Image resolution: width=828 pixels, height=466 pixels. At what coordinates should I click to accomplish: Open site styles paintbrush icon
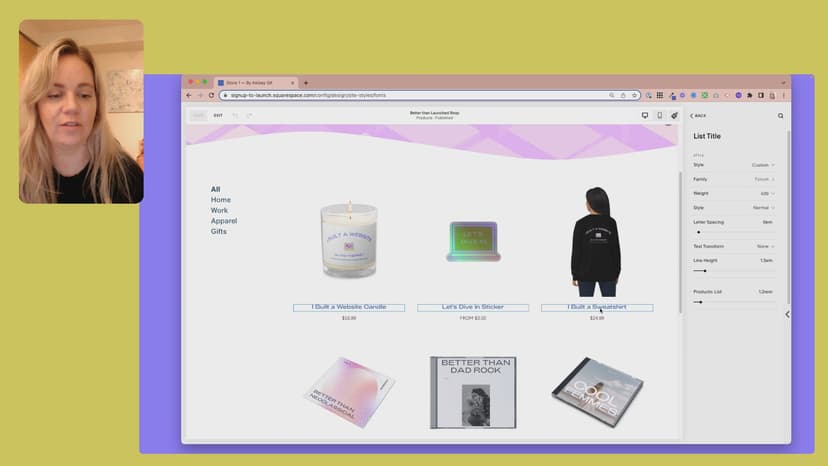(x=674, y=115)
